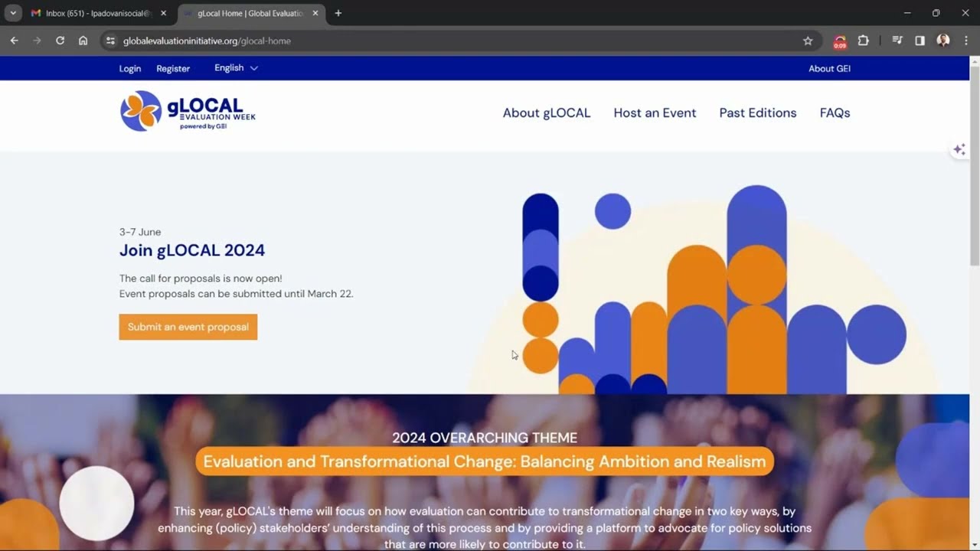The image size is (980, 551).
Task: Click the browser forward arrow
Action: click(37, 41)
